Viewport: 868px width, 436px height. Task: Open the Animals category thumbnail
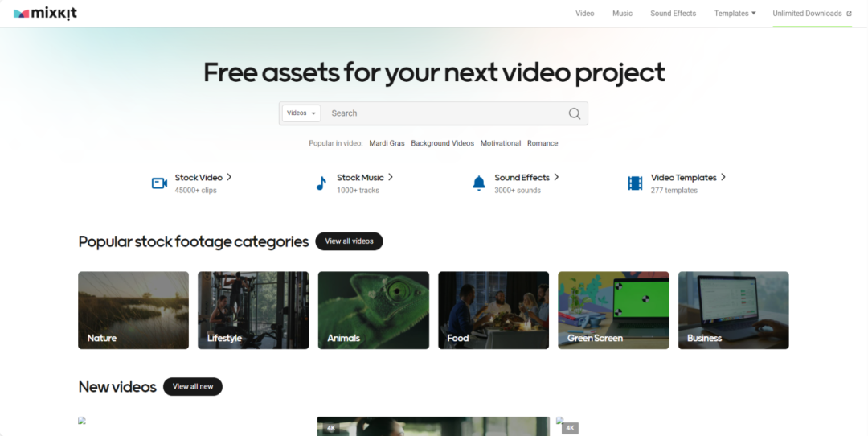pos(374,311)
